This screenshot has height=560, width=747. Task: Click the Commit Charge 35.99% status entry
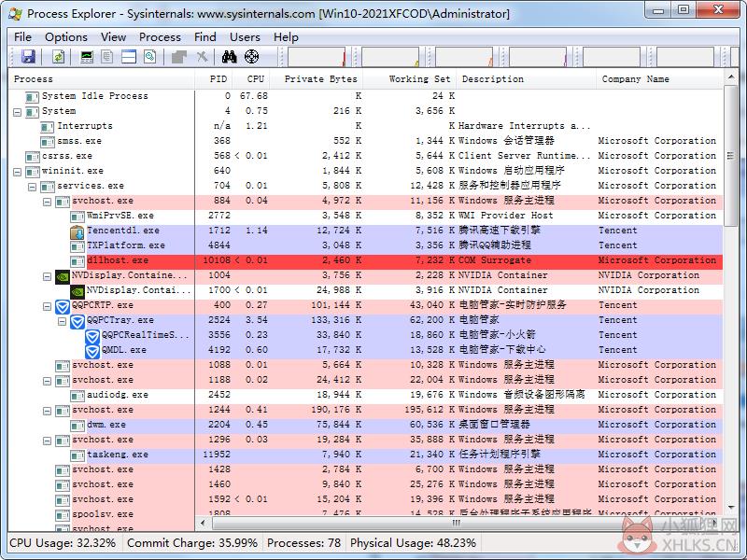pyautogui.click(x=192, y=543)
